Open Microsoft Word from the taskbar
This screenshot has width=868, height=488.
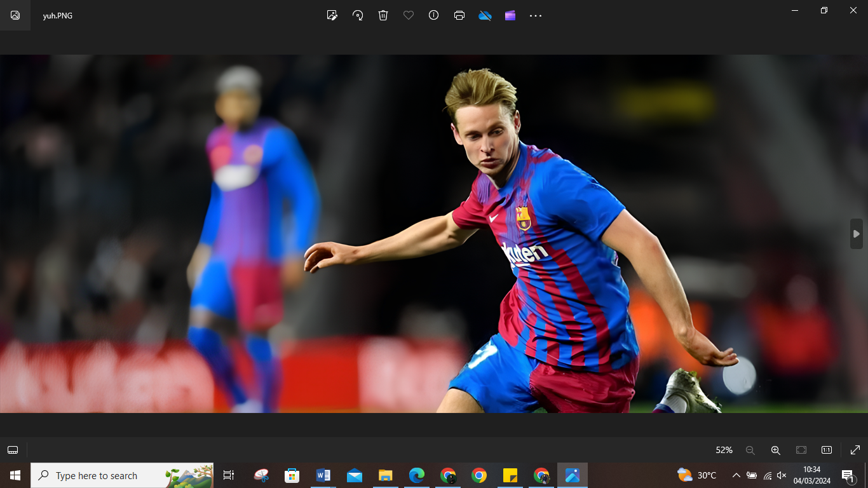pyautogui.click(x=323, y=475)
